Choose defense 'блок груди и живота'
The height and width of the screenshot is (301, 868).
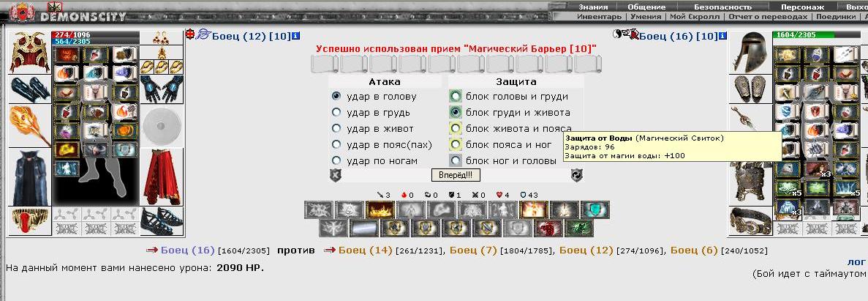(456, 113)
